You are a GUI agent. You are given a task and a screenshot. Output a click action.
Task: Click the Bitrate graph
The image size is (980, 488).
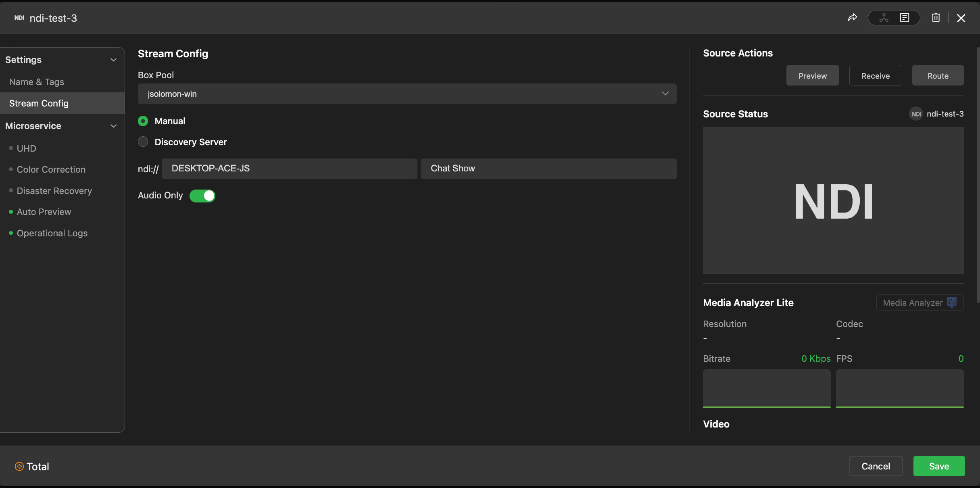click(767, 388)
